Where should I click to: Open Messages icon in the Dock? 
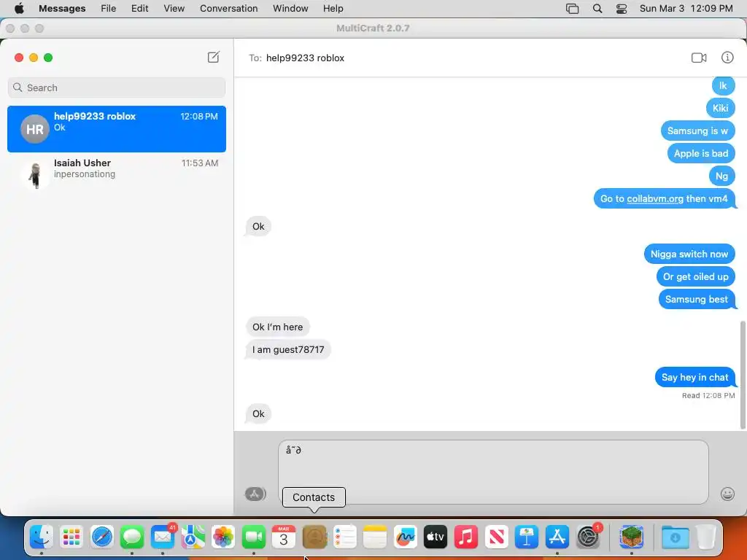tap(132, 537)
